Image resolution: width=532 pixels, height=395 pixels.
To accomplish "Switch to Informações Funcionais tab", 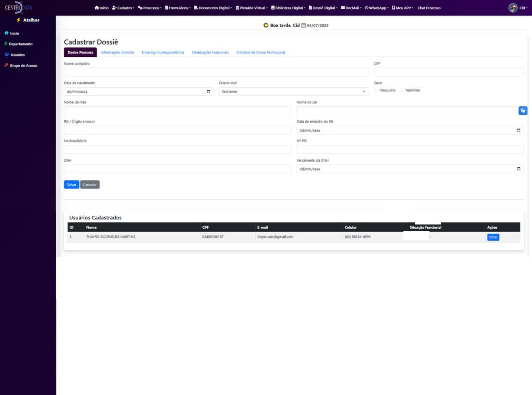I will pyautogui.click(x=210, y=52).
